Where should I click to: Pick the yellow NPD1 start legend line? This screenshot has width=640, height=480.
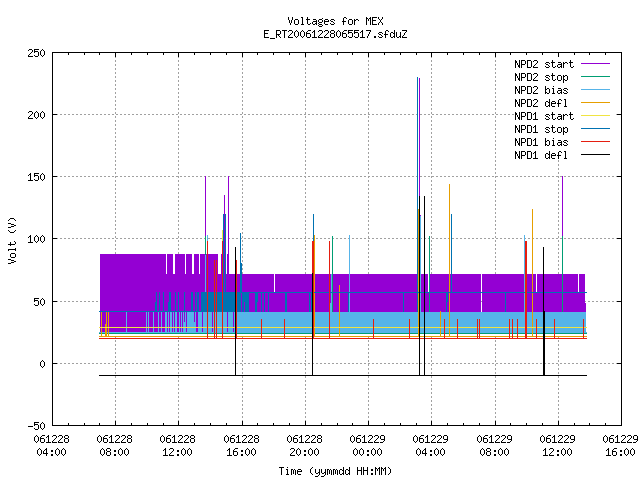point(596,116)
